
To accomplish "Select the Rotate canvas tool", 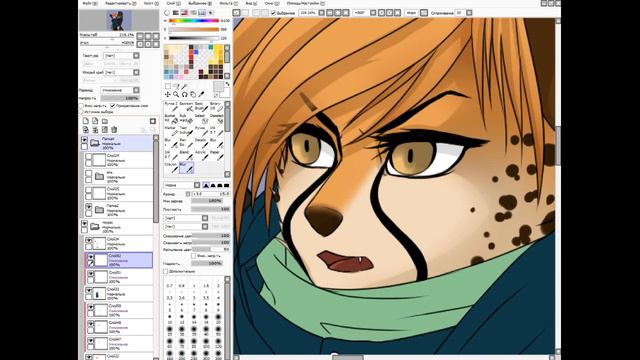I will (184, 94).
